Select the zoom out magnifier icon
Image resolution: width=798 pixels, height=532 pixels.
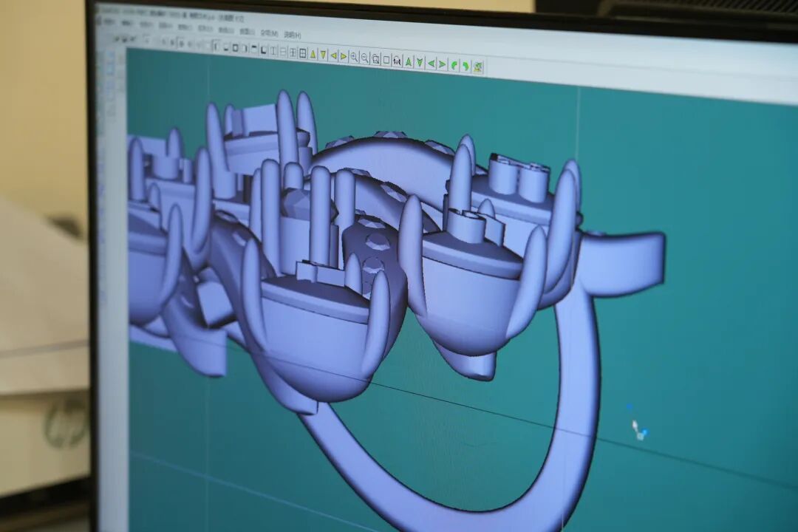[364, 58]
